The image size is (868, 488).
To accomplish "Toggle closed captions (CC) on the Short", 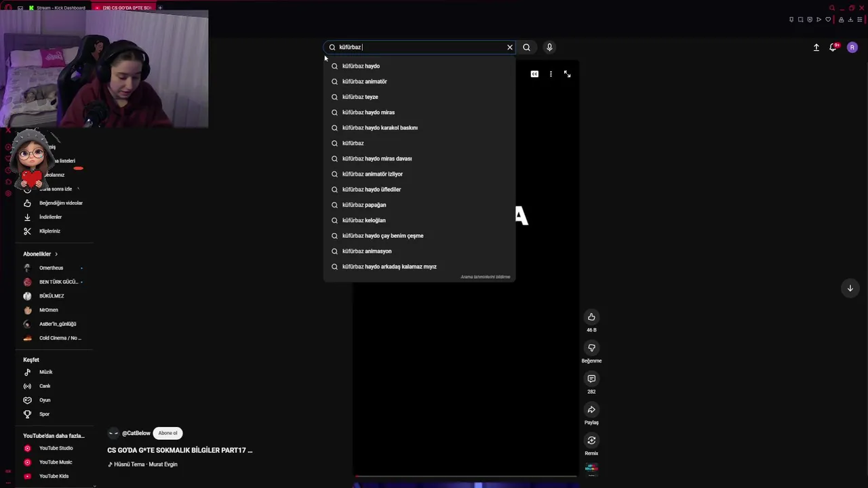I will (x=534, y=74).
